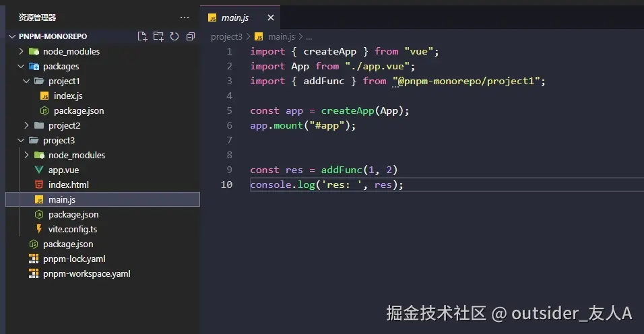644x334 pixels.
Task: Click project3 in the breadcrumb
Action: pyautogui.click(x=227, y=37)
